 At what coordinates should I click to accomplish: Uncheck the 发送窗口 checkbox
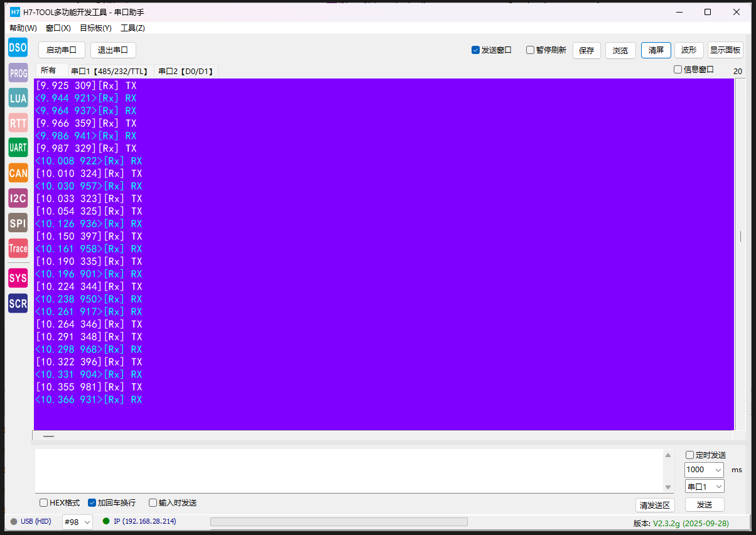point(476,50)
